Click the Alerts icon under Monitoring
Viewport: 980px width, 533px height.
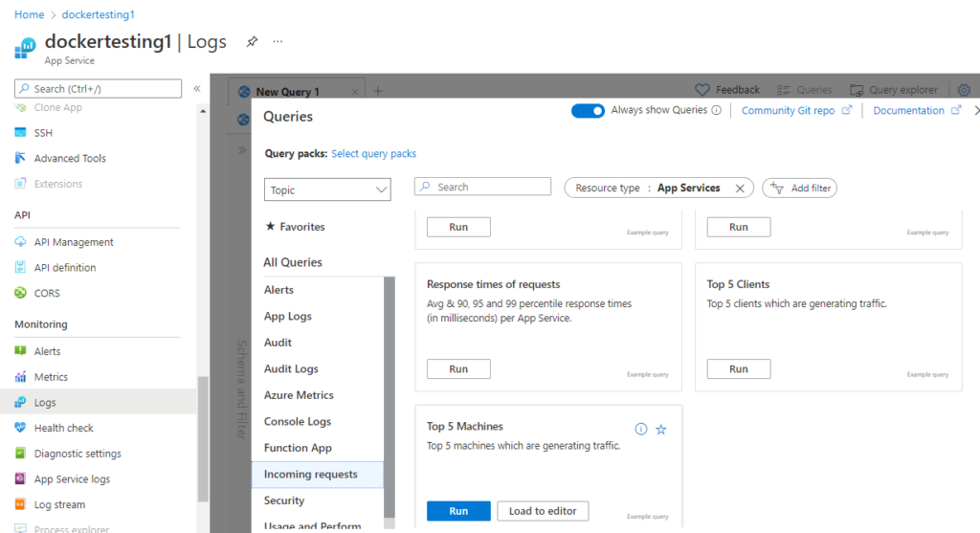[21, 350]
